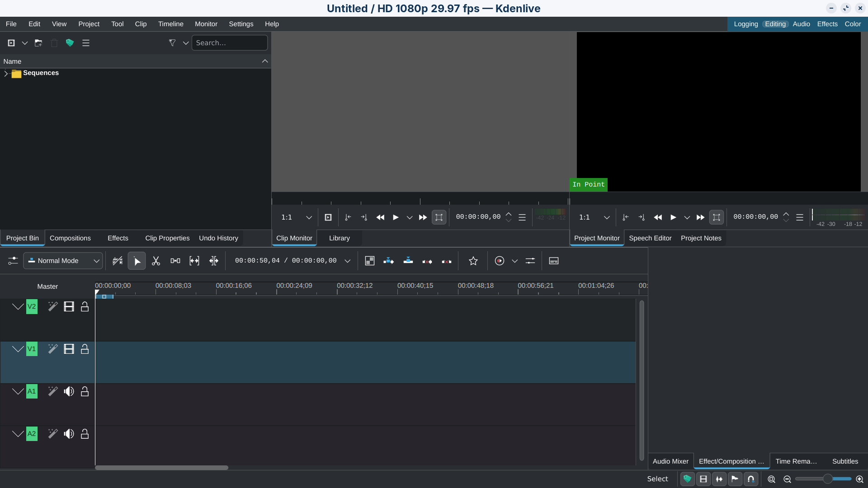Screen dimensions: 868x488
Task: Toggle show video thumbnails in status bar
Action: pyautogui.click(x=703, y=479)
